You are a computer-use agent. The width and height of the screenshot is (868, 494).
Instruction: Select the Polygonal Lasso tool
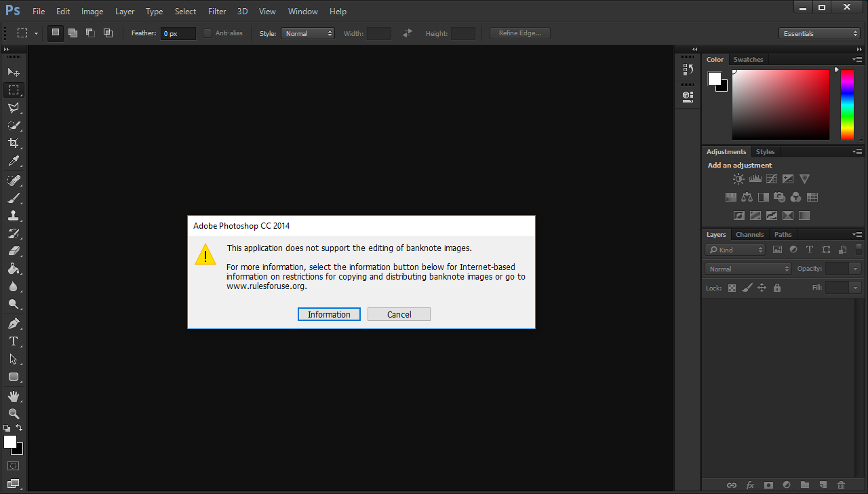coord(14,108)
